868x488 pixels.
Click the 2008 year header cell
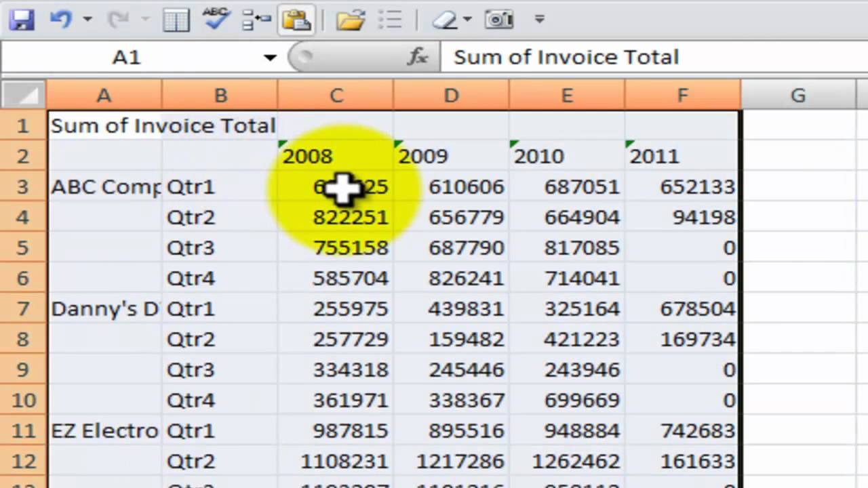336,156
